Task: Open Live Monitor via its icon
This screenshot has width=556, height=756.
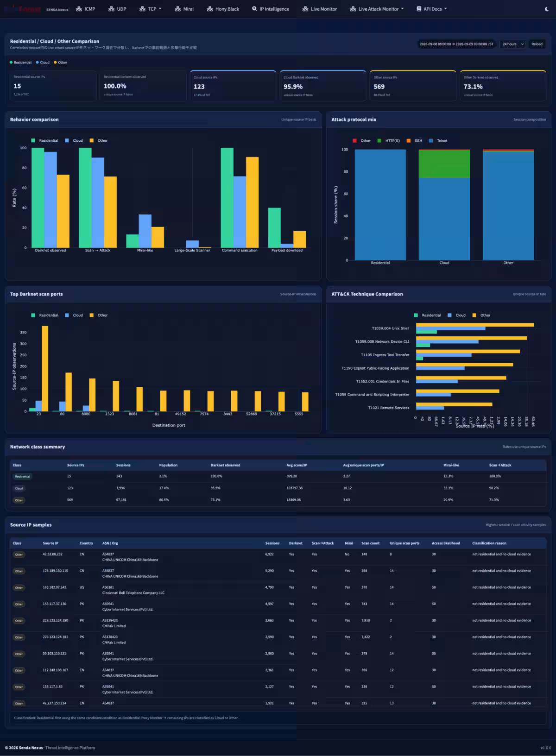Action: click(x=305, y=9)
